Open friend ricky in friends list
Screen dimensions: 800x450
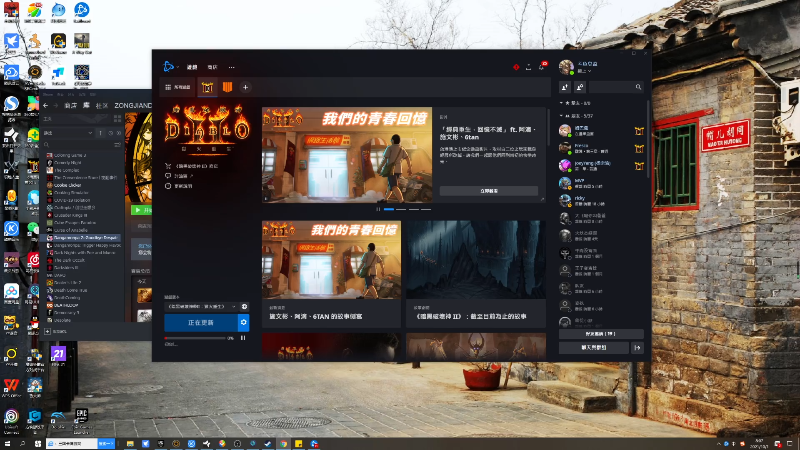(x=602, y=200)
